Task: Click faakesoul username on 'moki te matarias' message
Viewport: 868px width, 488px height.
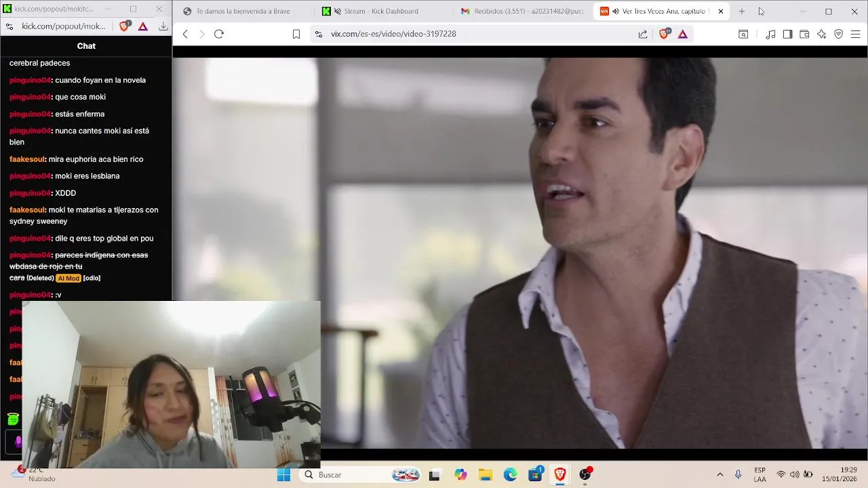Action: (x=27, y=210)
